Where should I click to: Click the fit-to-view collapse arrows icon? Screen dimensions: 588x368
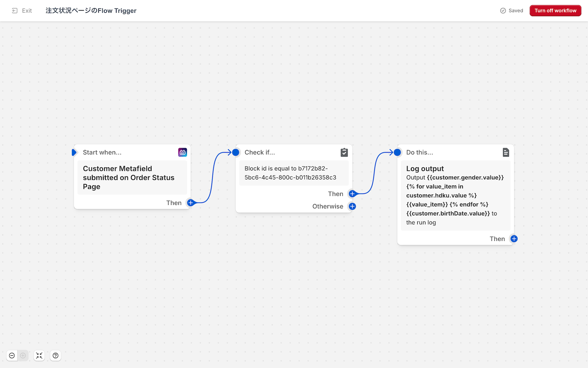[39, 356]
